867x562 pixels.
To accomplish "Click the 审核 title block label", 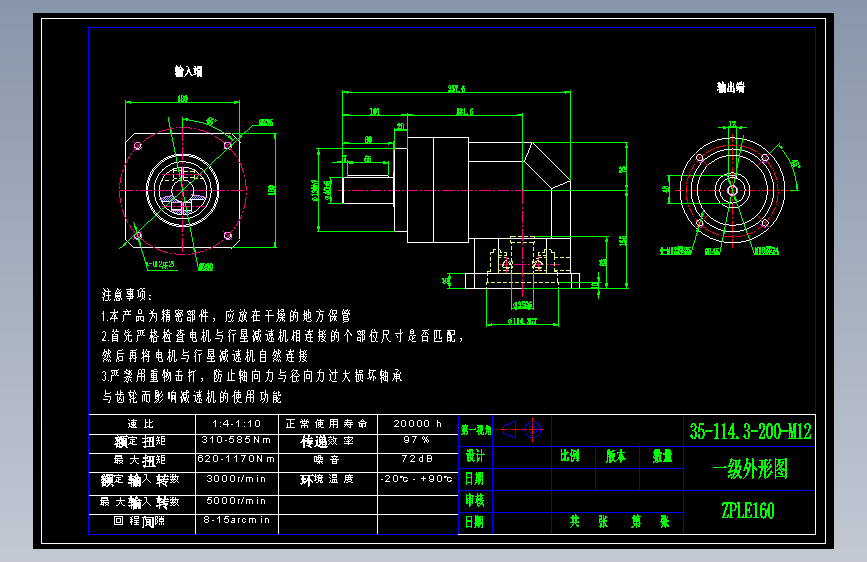I will click(x=475, y=501).
